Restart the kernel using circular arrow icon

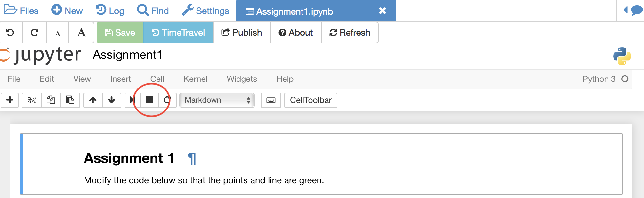click(167, 100)
